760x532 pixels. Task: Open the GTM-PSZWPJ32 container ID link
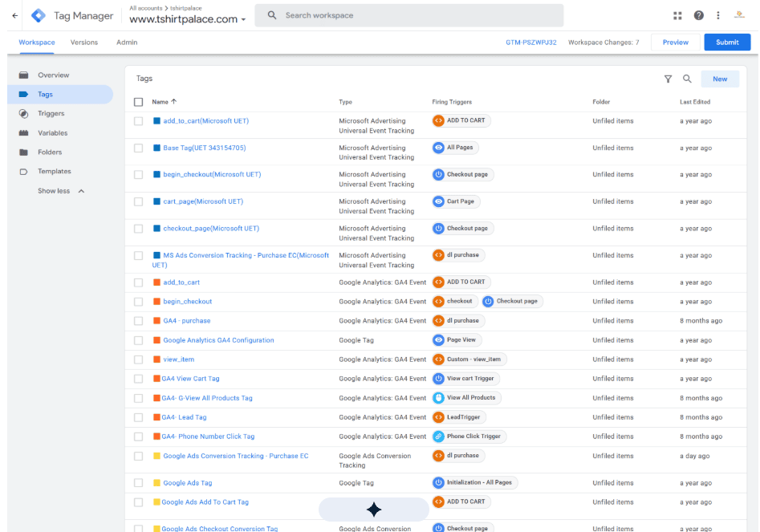(530, 43)
